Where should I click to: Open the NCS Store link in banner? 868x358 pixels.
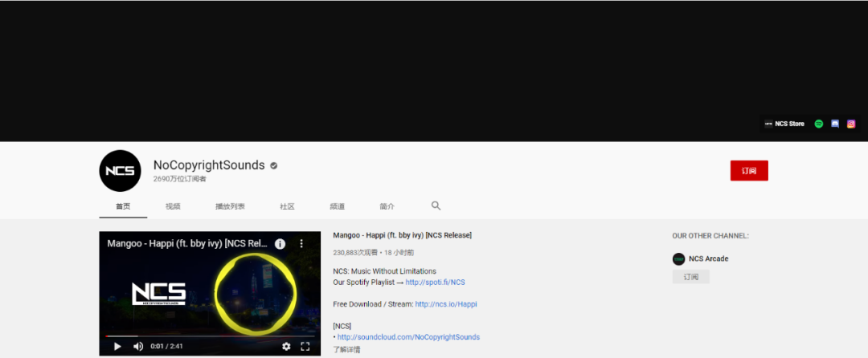click(784, 124)
